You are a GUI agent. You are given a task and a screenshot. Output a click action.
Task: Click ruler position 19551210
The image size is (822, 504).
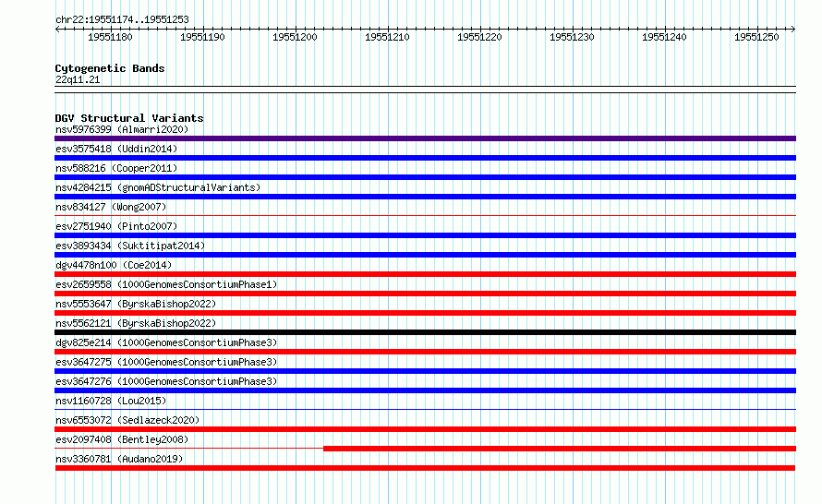[387, 37]
